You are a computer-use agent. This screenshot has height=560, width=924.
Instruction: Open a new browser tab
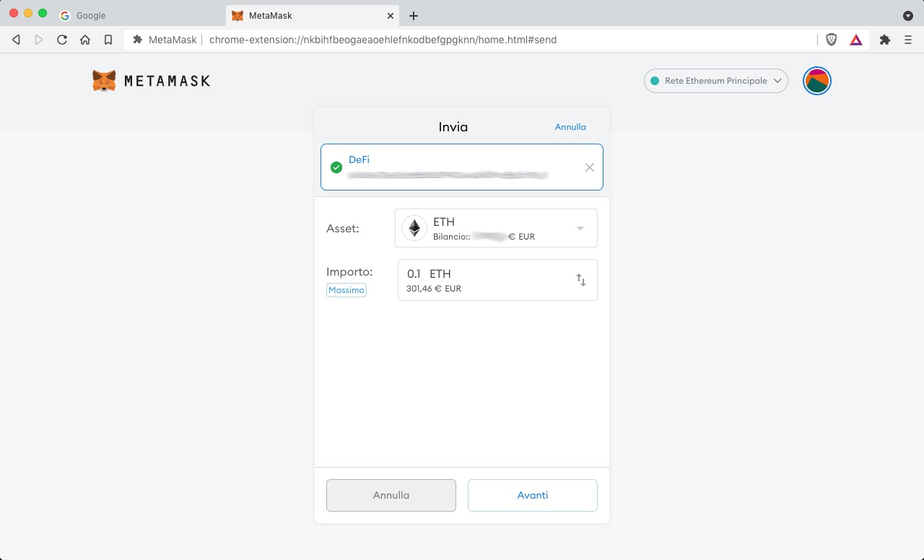pos(414,15)
